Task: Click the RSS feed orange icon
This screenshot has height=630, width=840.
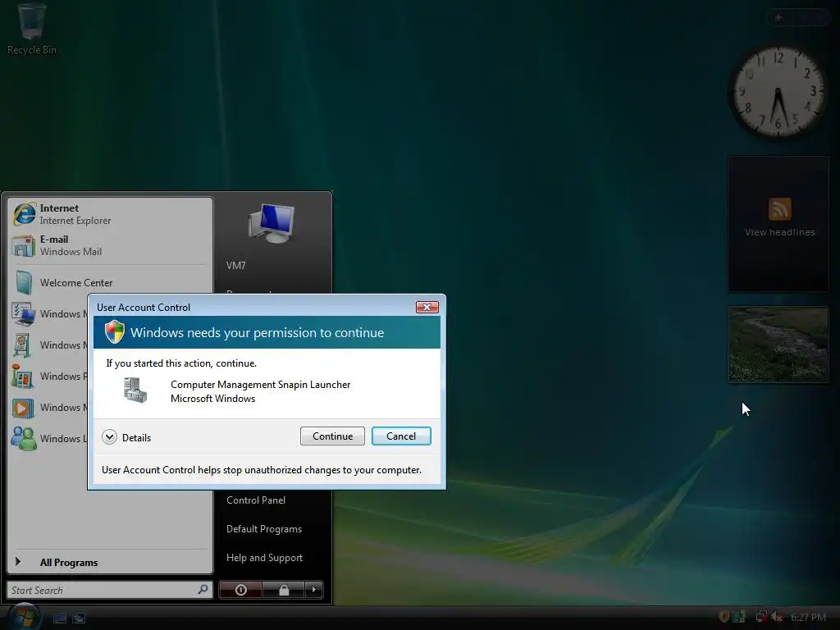Action: tap(779, 209)
